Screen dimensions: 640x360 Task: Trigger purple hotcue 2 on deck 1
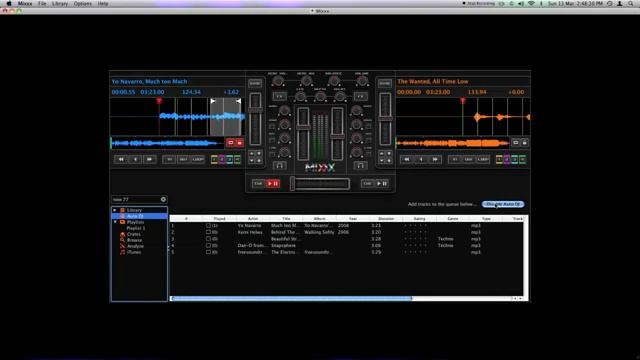click(222, 160)
